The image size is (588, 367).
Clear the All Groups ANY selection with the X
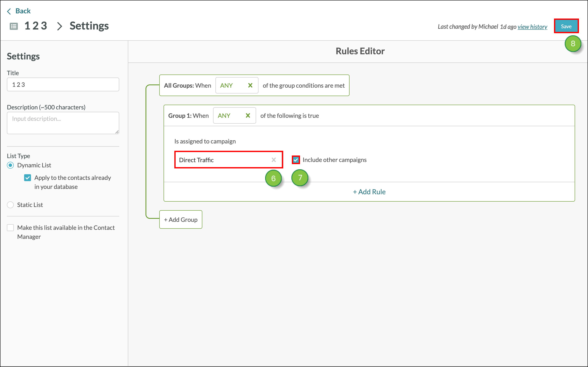(x=250, y=86)
